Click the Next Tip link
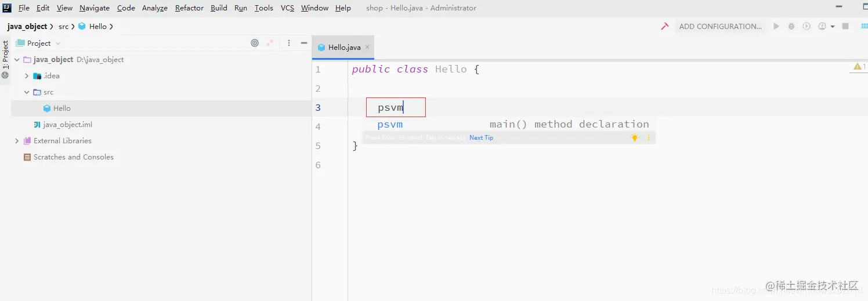This screenshot has width=868, height=301. click(481, 137)
